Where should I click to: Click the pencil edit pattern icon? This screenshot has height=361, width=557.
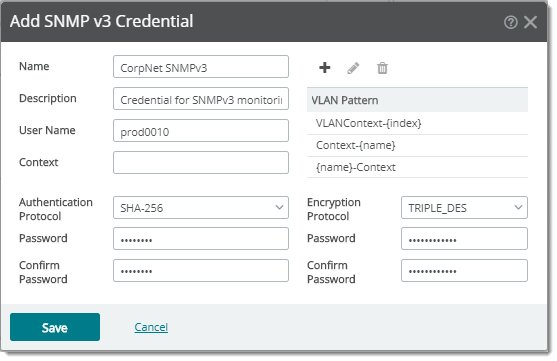click(353, 68)
